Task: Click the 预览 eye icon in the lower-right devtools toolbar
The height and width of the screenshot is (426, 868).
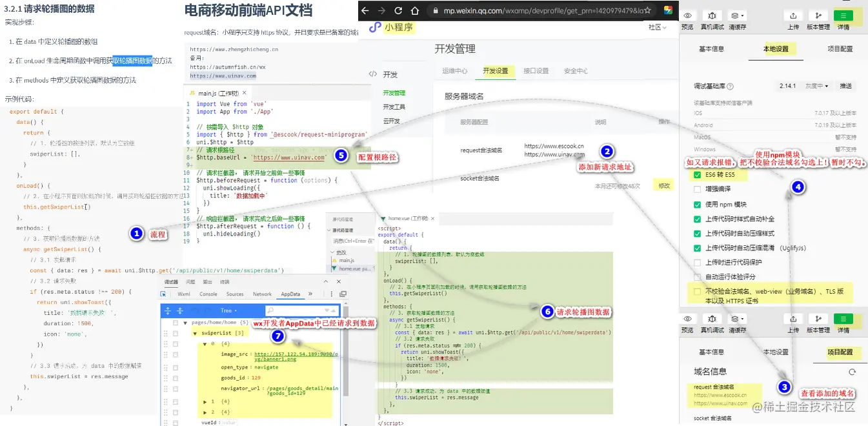Action: click(688, 319)
